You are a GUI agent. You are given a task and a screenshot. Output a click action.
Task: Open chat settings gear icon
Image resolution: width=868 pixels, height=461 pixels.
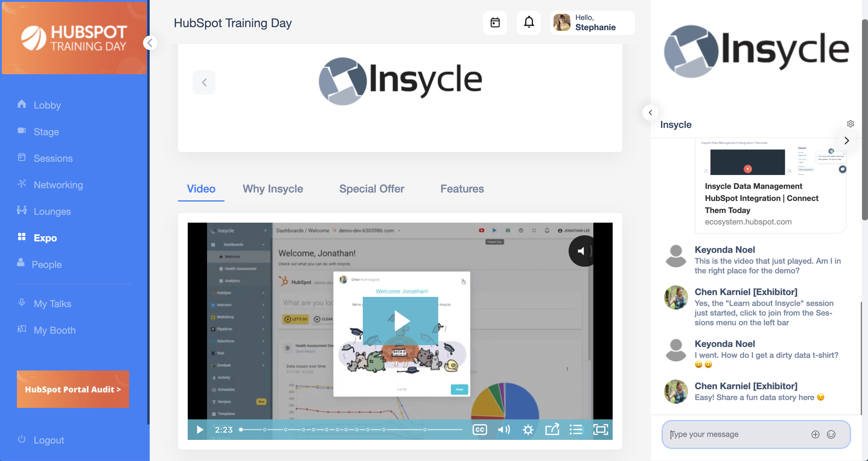click(850, 124)
